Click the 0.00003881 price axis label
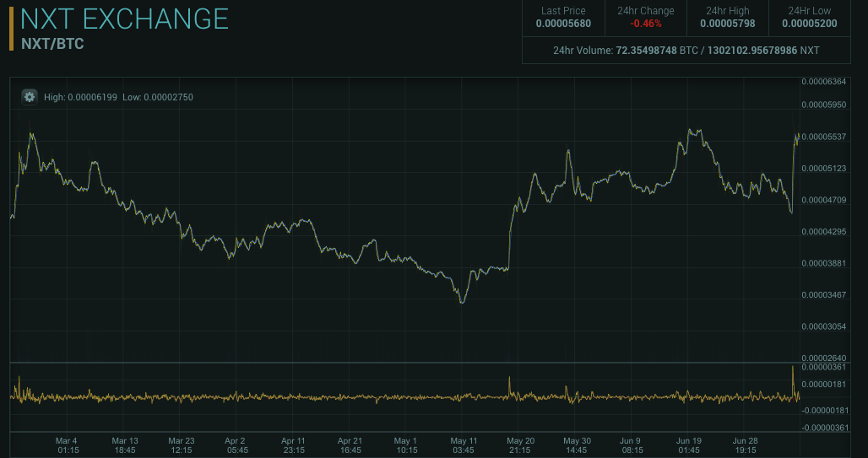Screen dimensions: 868x458 tap(824, 263)
